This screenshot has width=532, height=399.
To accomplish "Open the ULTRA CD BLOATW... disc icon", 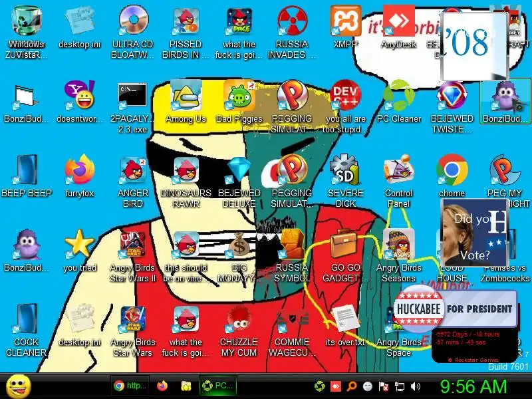I will tap(133, 21).
